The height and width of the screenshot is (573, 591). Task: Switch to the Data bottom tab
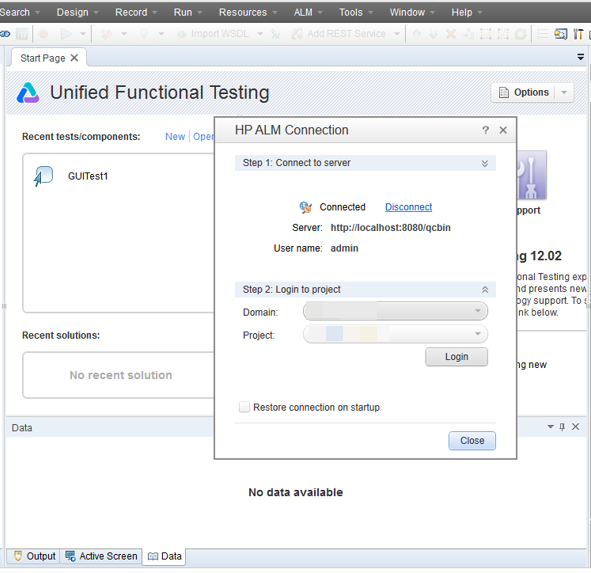point(164,556)
